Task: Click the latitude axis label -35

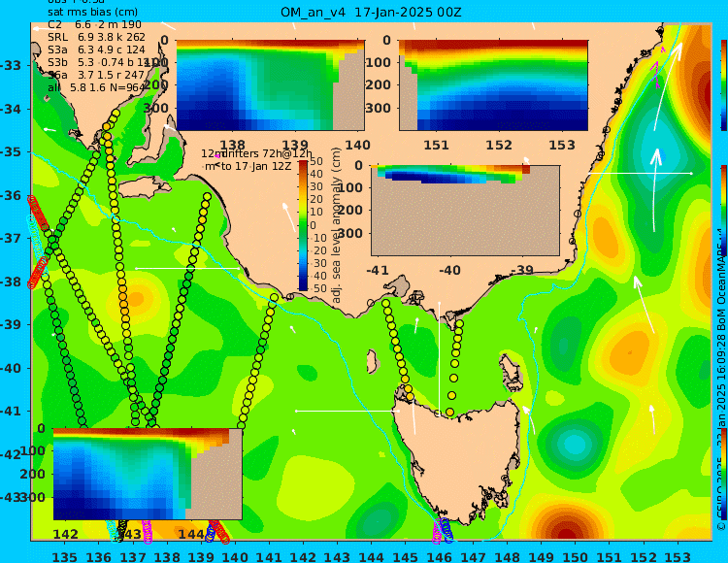Action: [x=11, y=151]
